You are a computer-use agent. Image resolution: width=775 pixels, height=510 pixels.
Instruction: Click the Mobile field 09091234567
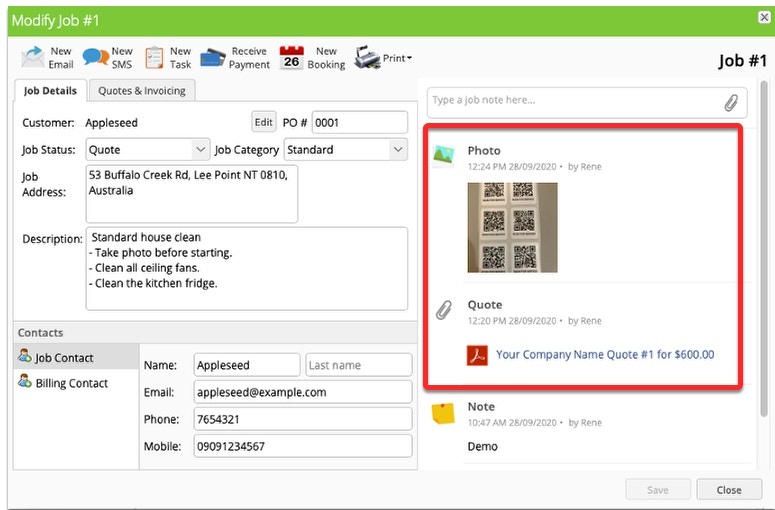click(303, 446)
